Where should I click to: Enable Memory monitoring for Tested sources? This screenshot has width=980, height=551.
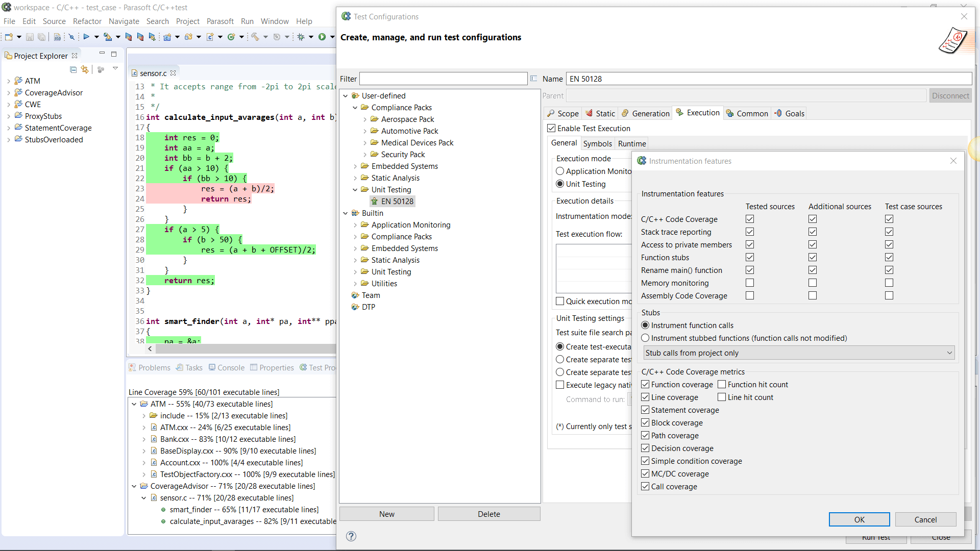[750, 283]
